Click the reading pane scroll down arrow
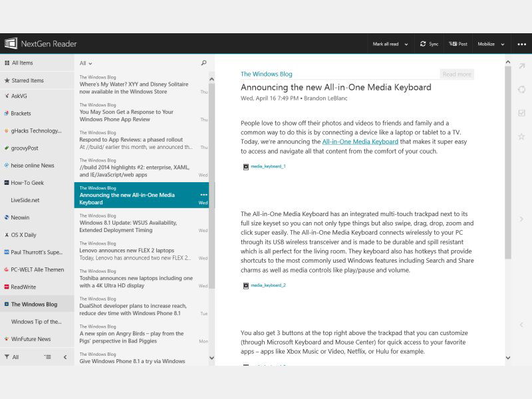 (x=508, y=358)
